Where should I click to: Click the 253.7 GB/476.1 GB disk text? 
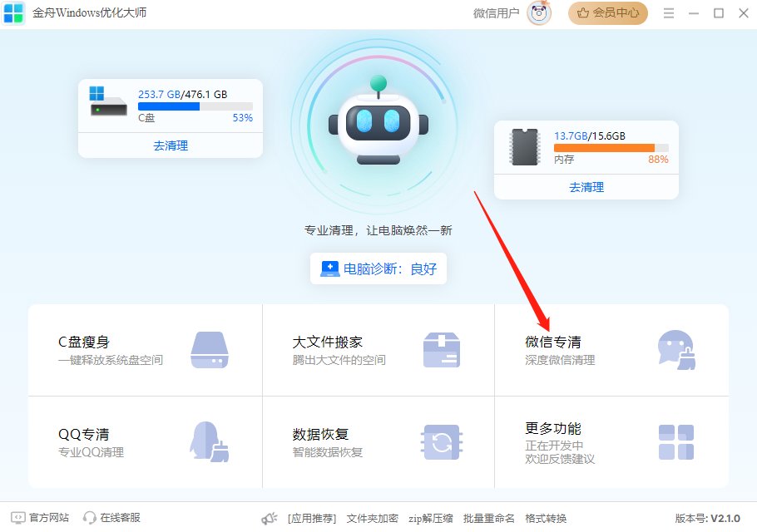[x=182, y=94]
